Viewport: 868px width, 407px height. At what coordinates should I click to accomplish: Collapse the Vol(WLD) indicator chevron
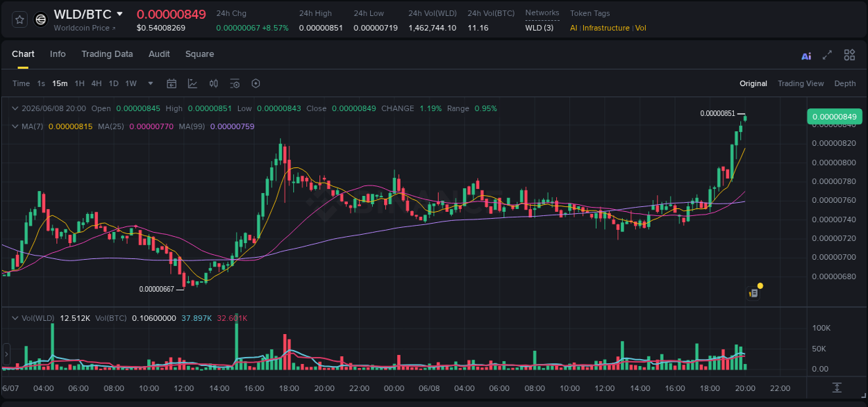click(x=15, y=318)
